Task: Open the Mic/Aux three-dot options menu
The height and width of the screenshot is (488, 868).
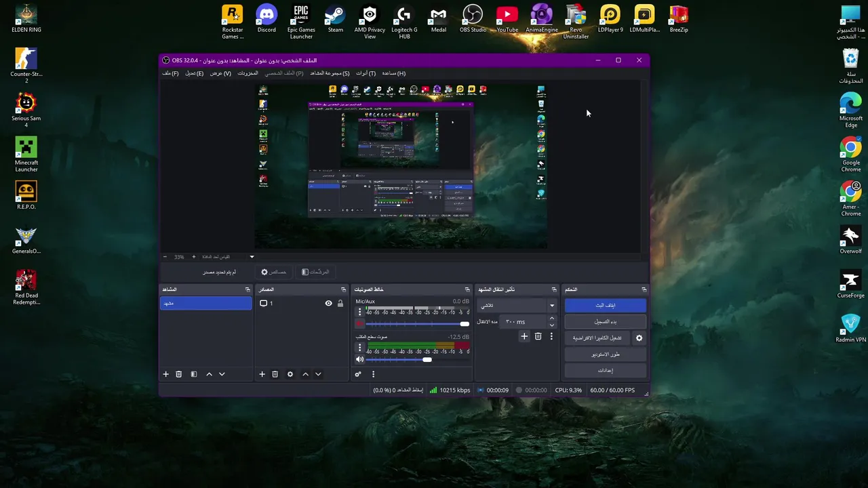Action: [x=360, y=312]
